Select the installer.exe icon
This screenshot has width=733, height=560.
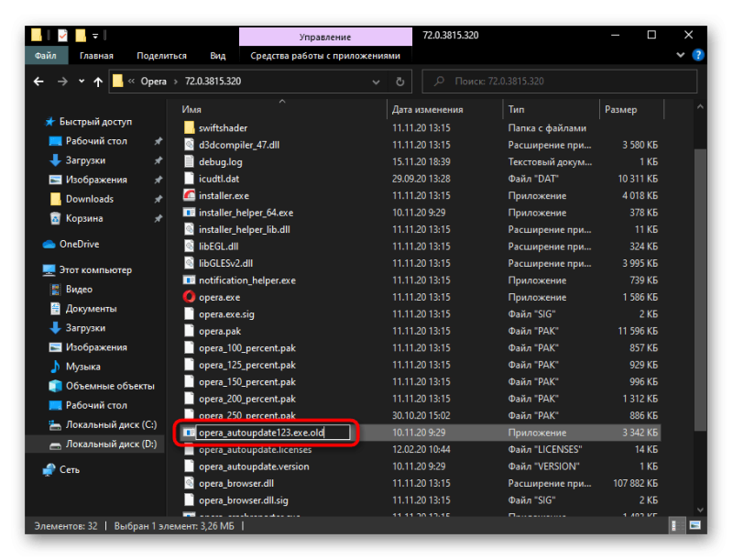tap(189, 195)
